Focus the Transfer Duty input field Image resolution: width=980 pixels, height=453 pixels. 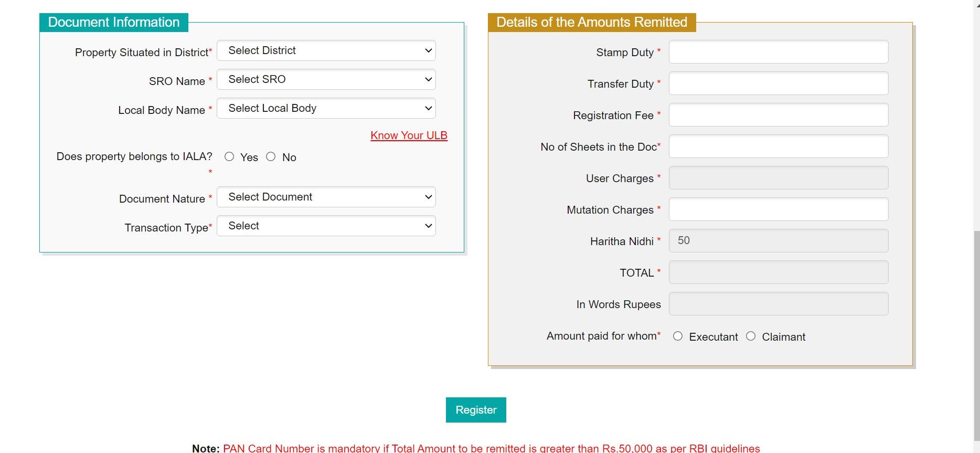click(779, 83)
